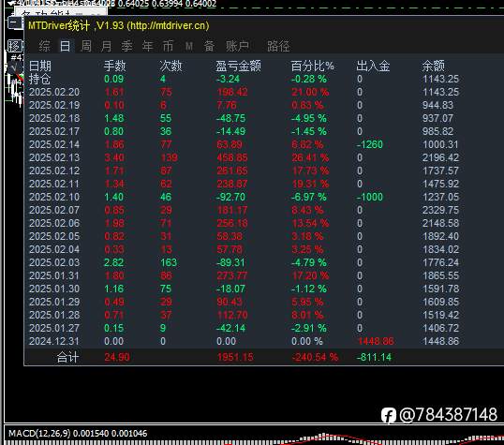Select the 2025.02.14 date row
Image resolution: width=504 pixels, height=445 pixels.
tap(54, 144)
